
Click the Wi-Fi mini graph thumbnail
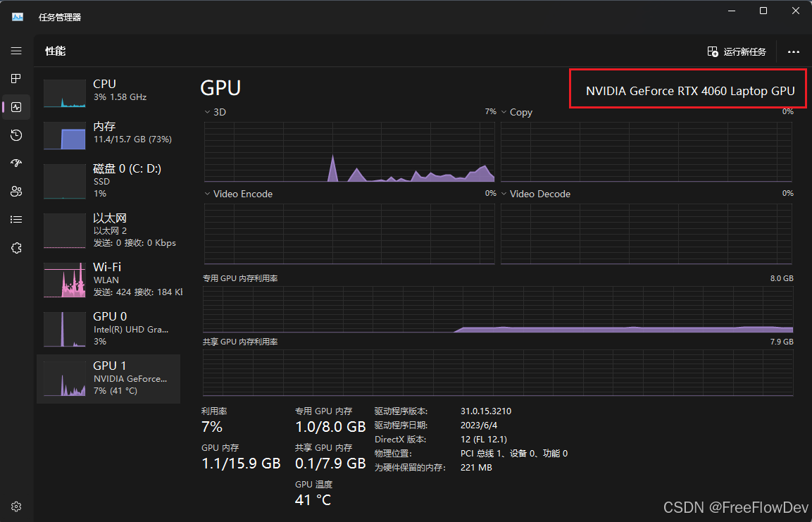[x=65, y=280]
